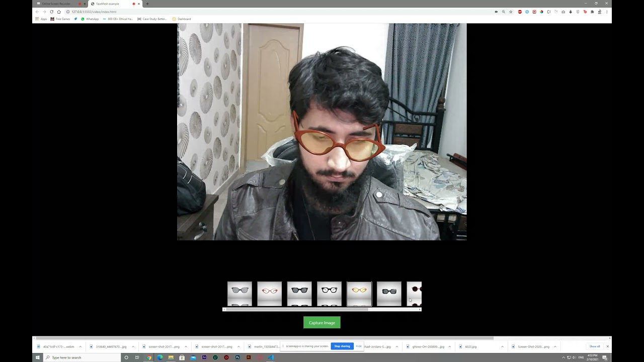Click the carousel scrollbar left arrow

click(x=224, y=310)
